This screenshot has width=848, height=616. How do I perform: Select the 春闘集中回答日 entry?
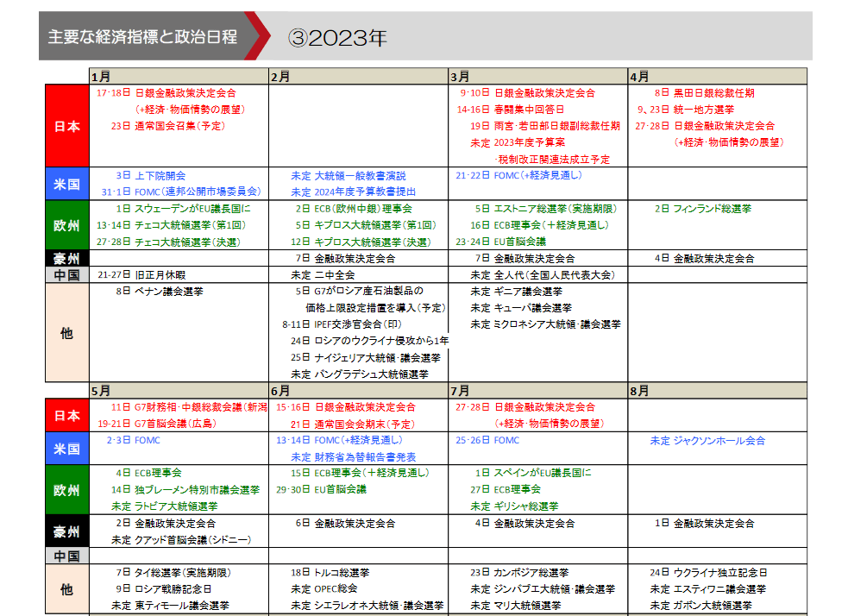click(x=529, y=110)
